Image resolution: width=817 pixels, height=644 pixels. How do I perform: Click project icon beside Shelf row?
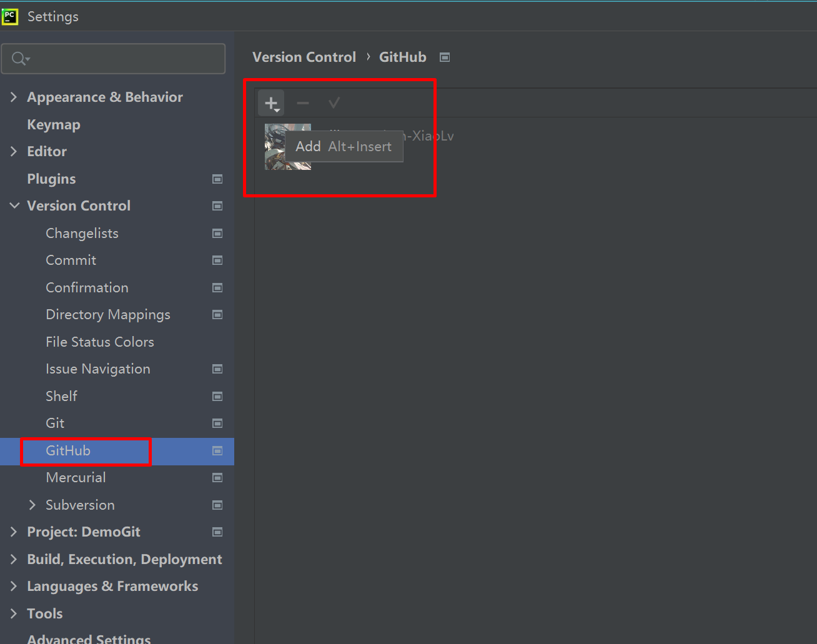tap(217, 397)
